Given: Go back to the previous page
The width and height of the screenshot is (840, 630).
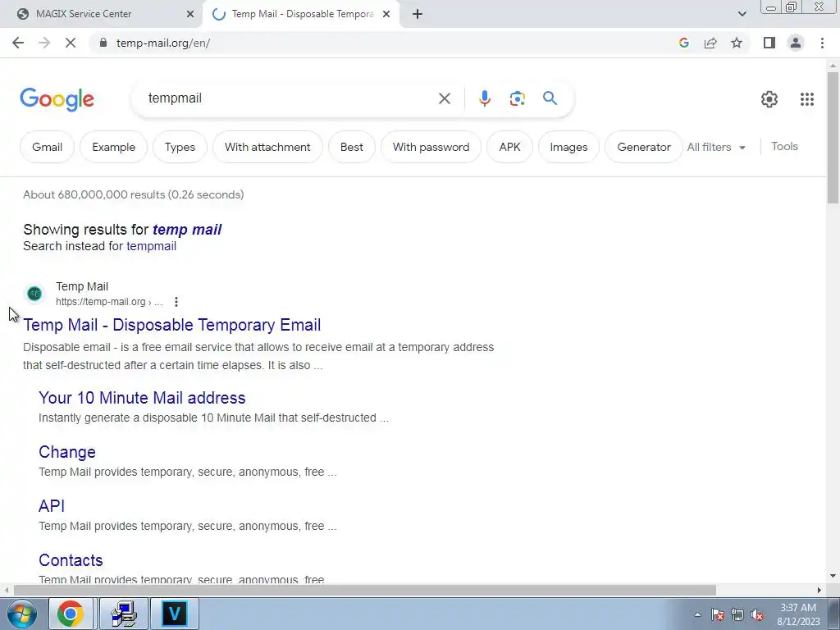Looking at the screenshot, I should pos(18,43).
